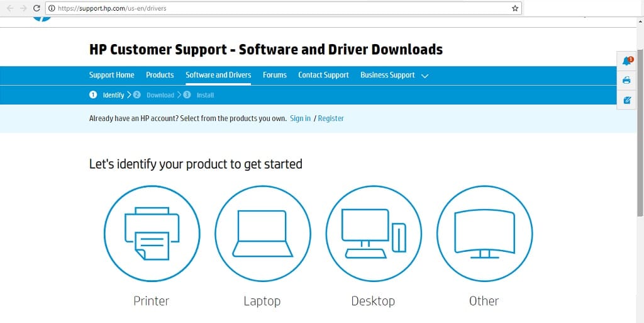Click the Register link

coord(331,118)
